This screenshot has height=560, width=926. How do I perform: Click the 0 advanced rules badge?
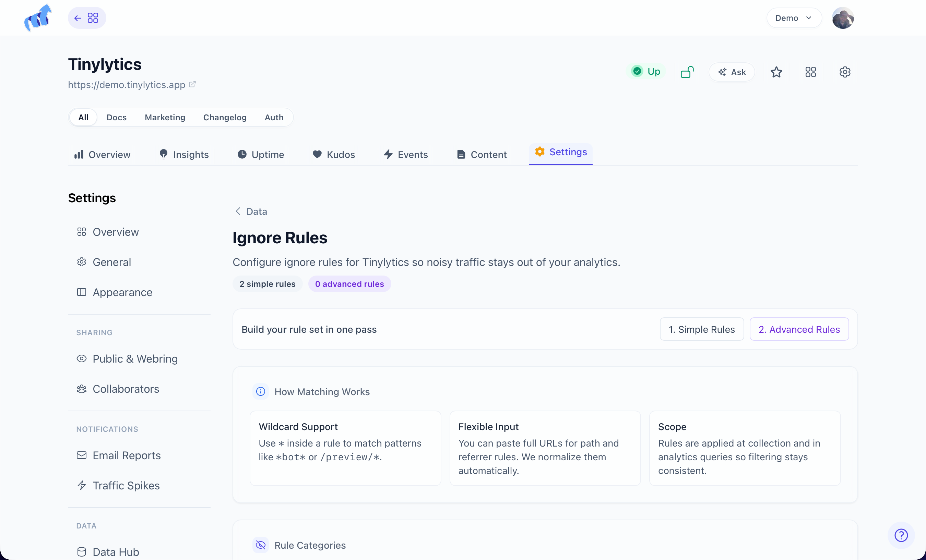click(x=349, y=284)
